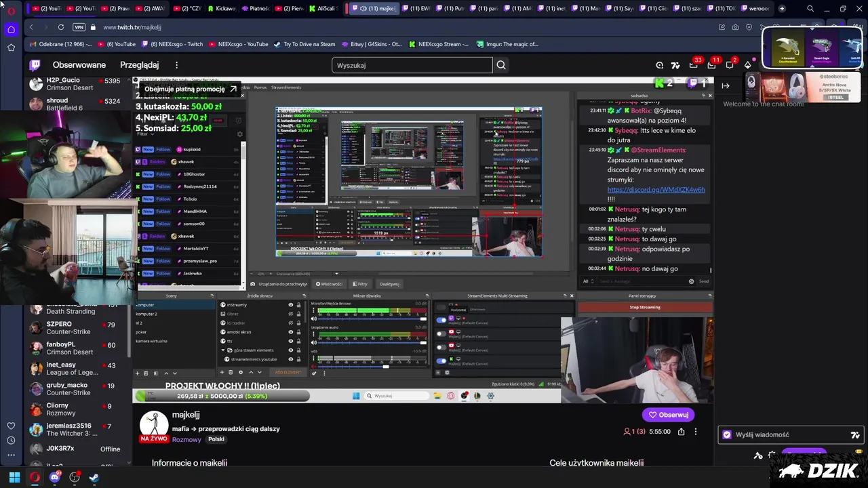
Task: Open the Twitch home logo
Action: 35,65
